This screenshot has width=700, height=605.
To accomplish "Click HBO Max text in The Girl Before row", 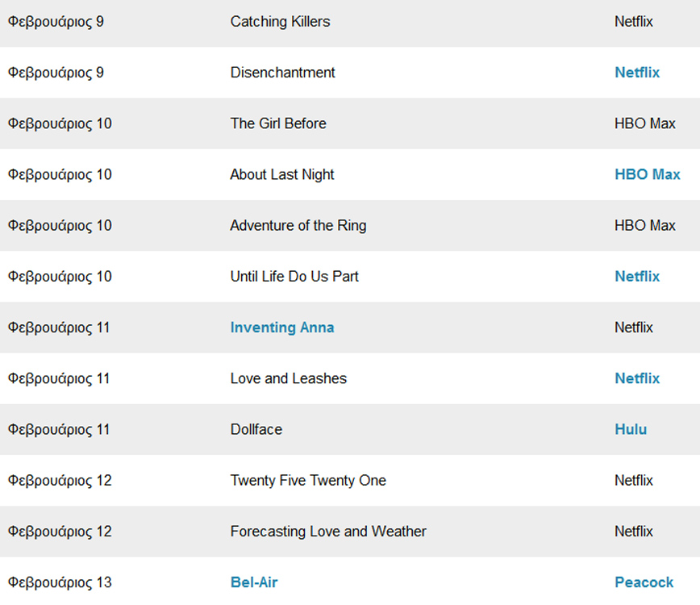I will (x=644, y=123).
